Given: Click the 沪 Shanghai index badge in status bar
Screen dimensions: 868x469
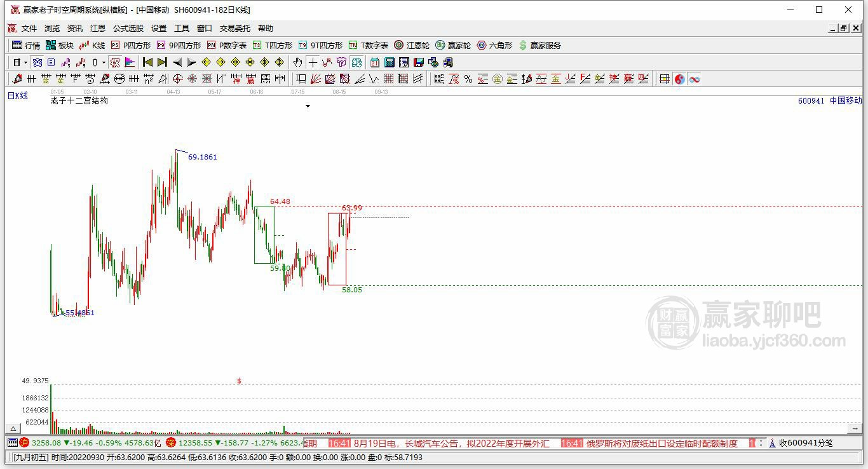Looking at the screenshot, I should tap(24, 443).
